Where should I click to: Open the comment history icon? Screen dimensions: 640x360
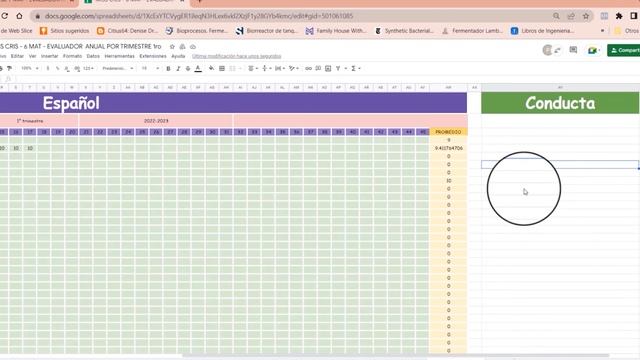click(x=573, y=50)
